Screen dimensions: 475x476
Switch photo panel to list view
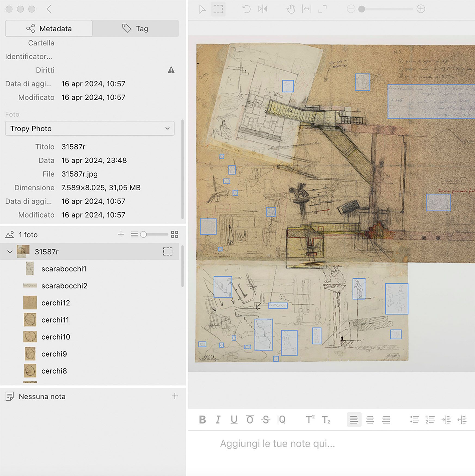pyautogui.click(x=134, y=234)
